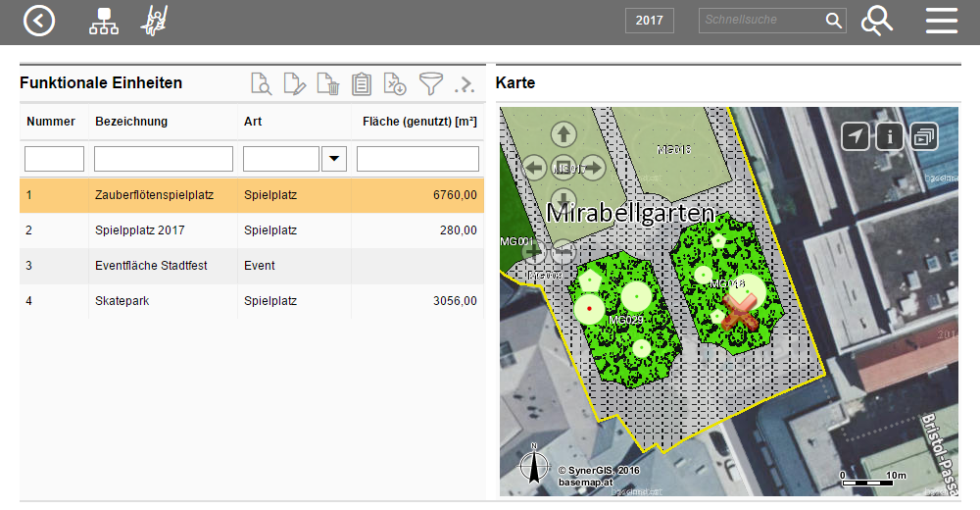Click the Event type cell
980x510 pixels.
coord(260,266)
